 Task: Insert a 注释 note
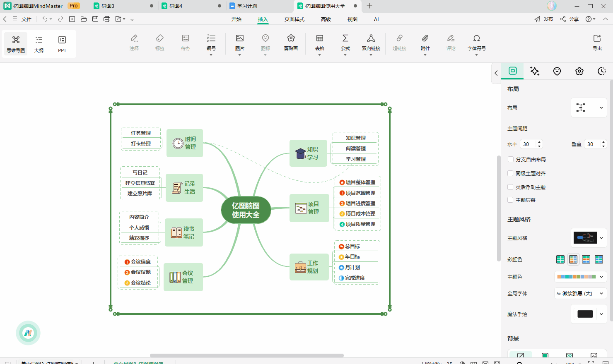coord(134,43)
